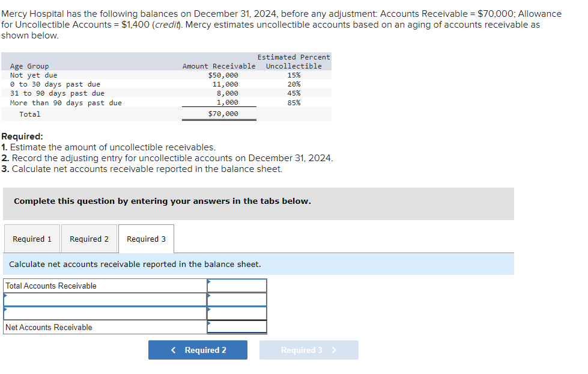Click the Required 2 navigation button
The width and height of the screenshot is (588, 374).
point(198,349)
